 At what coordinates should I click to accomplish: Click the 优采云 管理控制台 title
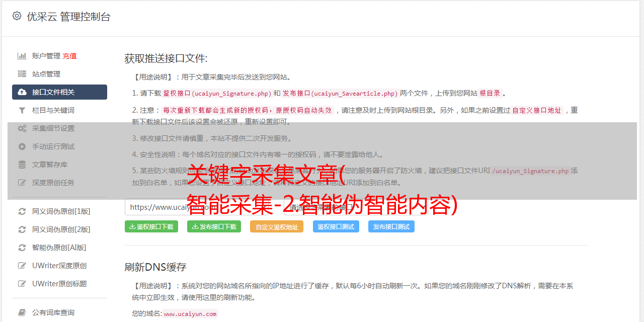(x=68, y=17)
